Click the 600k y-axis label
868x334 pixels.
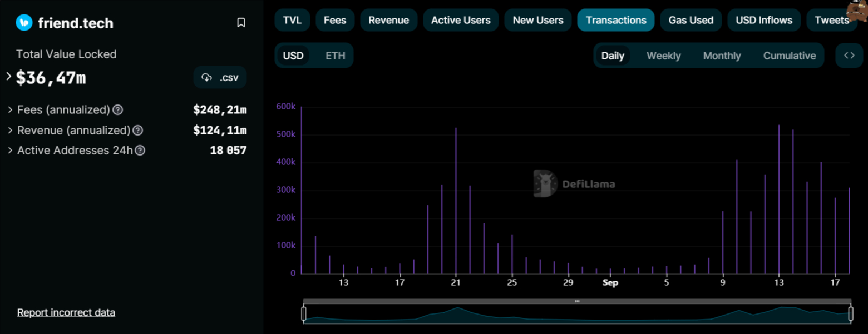(x=286, y=106)
